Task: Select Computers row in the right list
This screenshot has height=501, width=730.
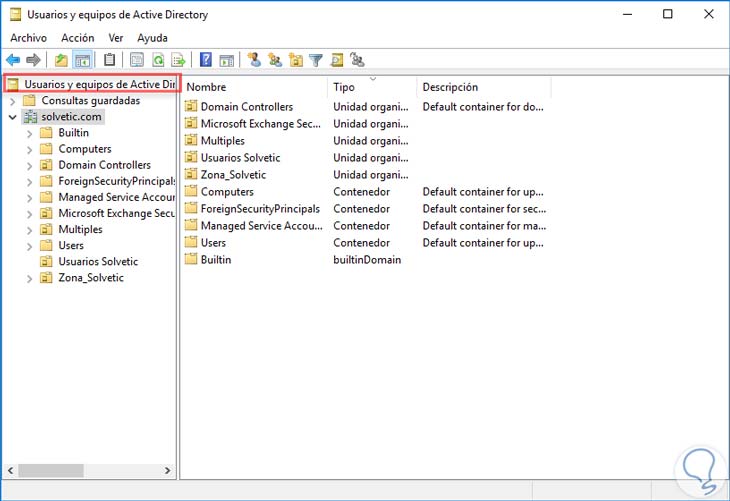Action: tap(227, 192)
